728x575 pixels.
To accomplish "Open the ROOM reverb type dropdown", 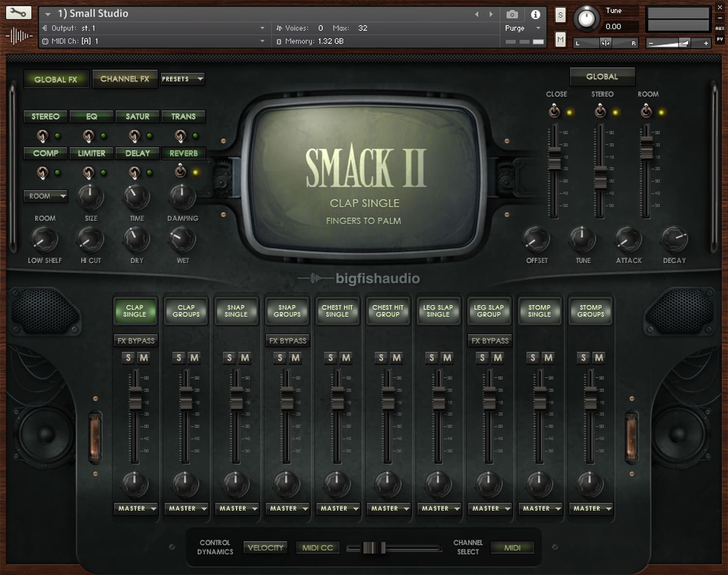I will pyautogui.click(x=45, y=196).
